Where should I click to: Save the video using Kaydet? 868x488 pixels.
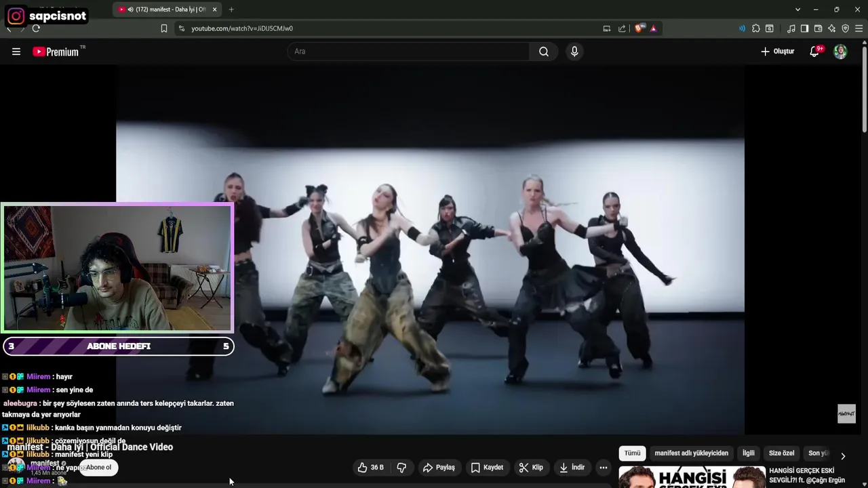tap(487, 468)
